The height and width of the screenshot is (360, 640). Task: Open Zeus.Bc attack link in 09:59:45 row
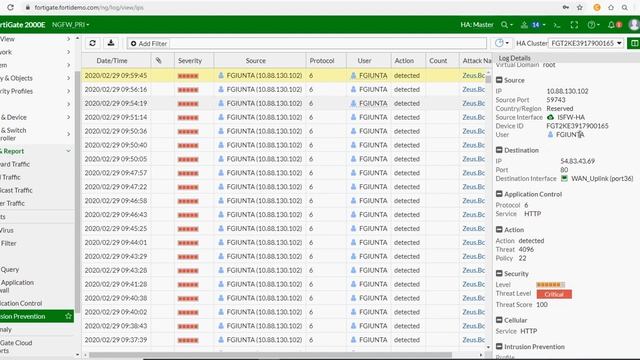tap(473, 76)
